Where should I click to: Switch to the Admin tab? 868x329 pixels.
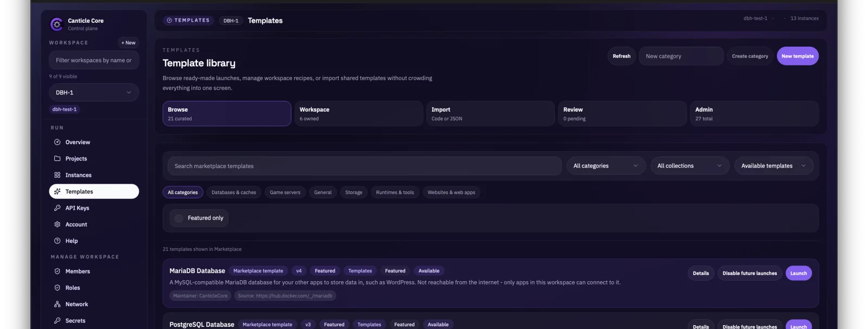[x=754, y=113]
